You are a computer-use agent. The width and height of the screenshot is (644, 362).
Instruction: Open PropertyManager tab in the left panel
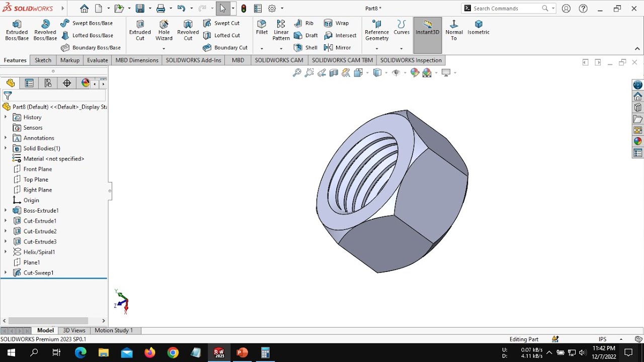(29, 83)
